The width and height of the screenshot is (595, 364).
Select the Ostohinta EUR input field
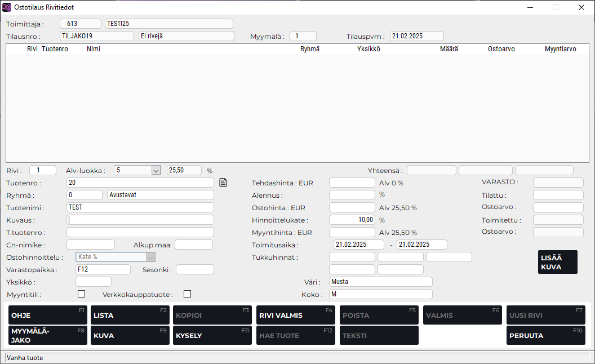(x=352, y=207)
